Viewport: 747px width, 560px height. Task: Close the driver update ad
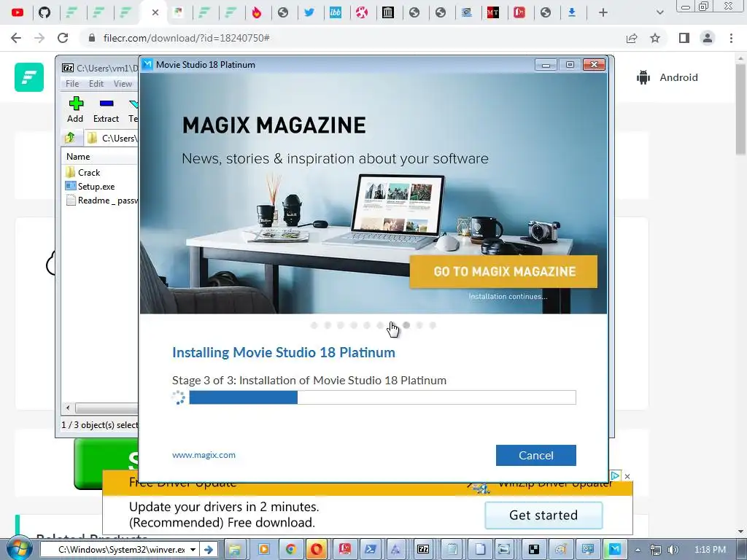627,476
